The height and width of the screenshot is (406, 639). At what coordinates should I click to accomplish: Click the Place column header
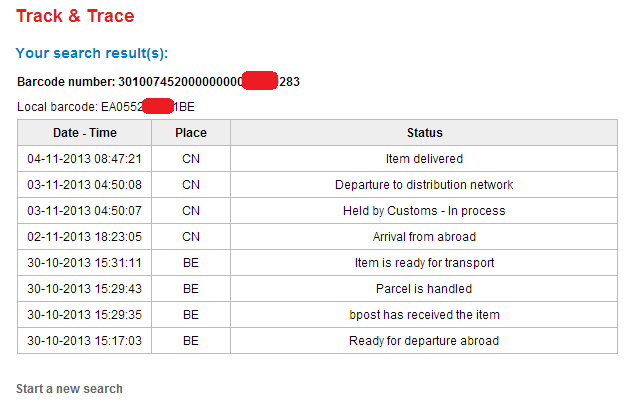pos(191,132)
